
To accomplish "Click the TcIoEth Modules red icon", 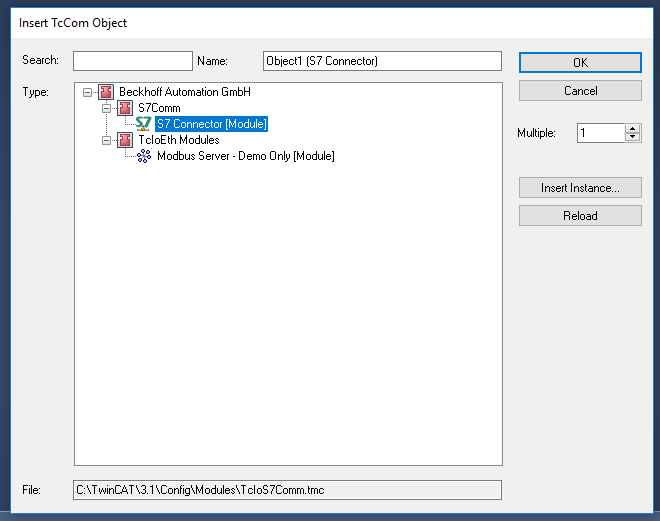I will click(125, 140).
